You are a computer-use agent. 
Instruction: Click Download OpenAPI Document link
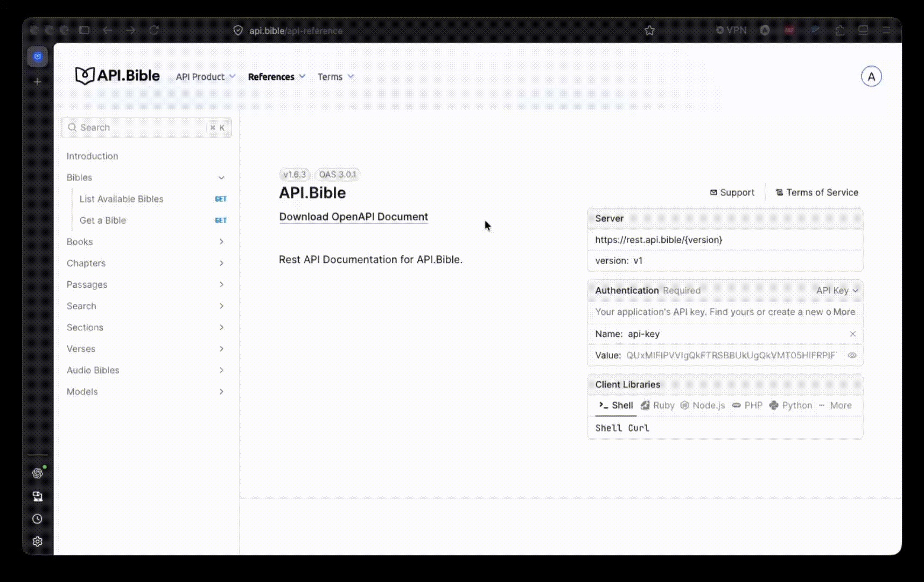pos(353,217)
